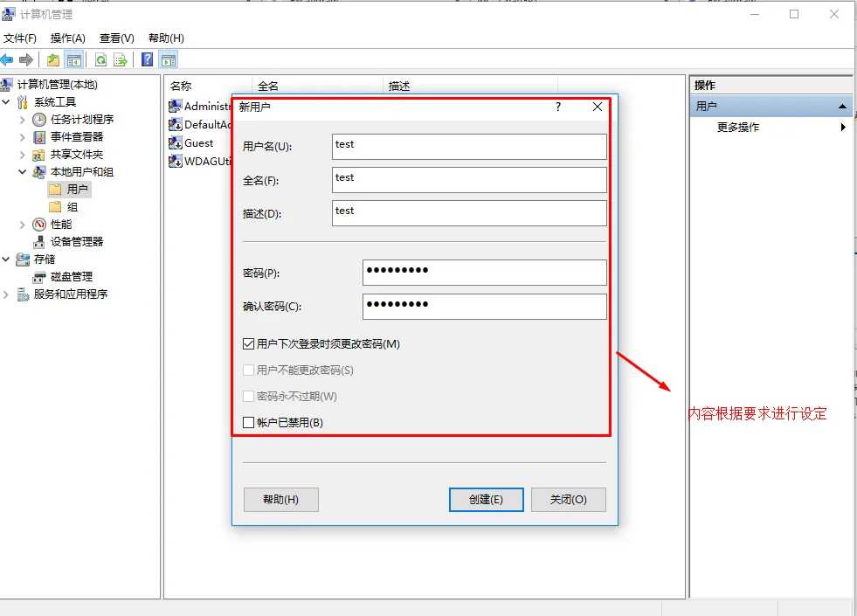
Task: Click the disabled 用户不能更改密码 checkbox
Action: 248,370
